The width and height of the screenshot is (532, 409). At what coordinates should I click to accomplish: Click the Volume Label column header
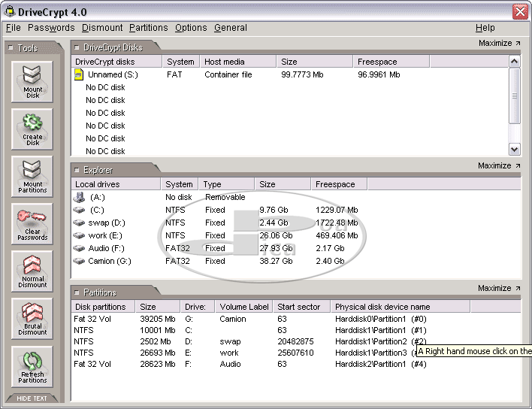[243, 307]
